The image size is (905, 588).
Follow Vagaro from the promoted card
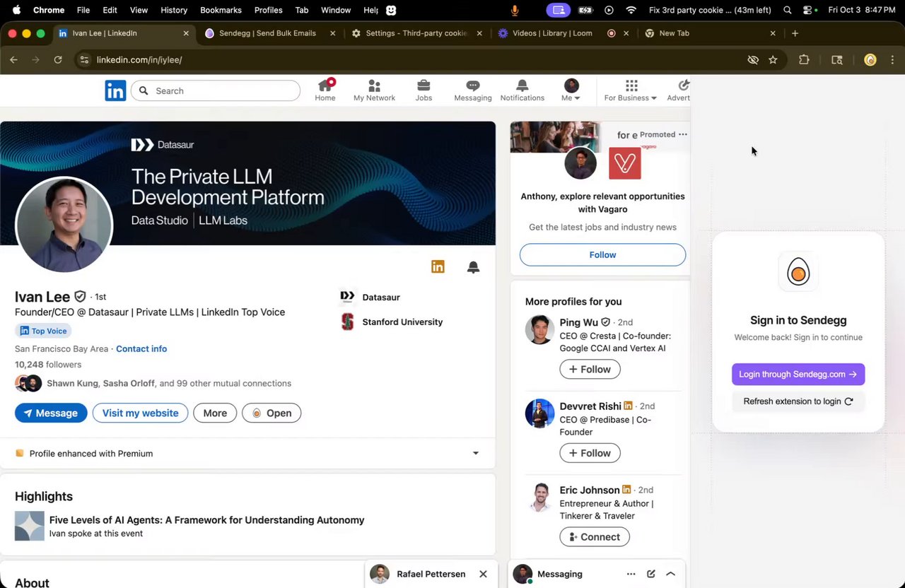602,254
